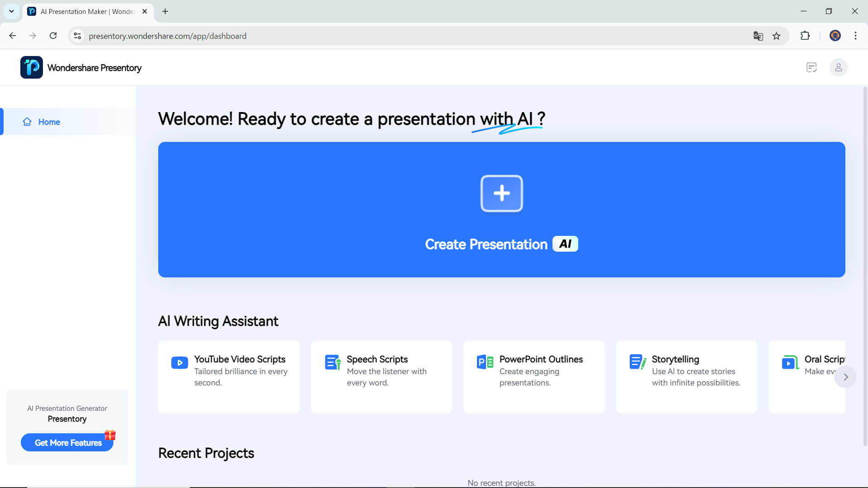Click the Oral Script icon
Screen dimensions: 868x488
point(790,362)
